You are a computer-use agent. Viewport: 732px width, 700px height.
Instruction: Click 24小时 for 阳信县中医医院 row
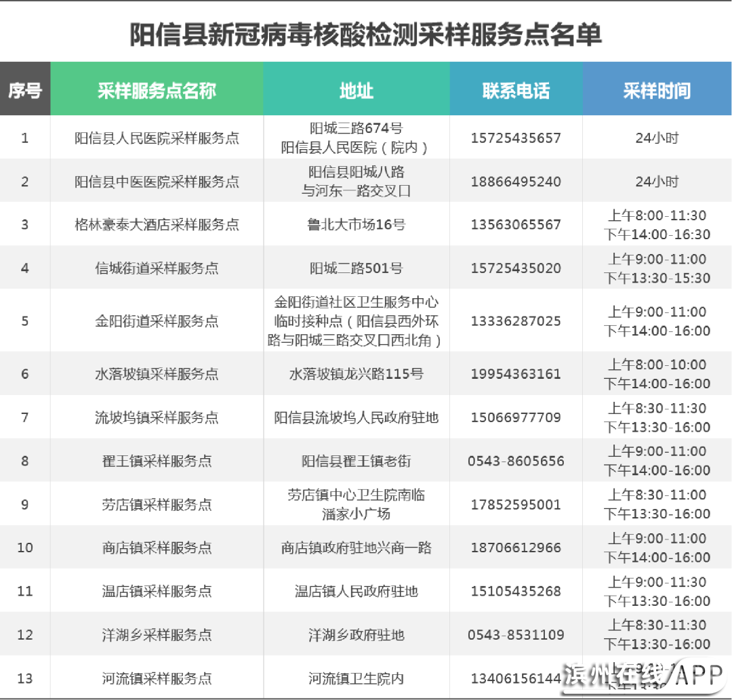657,182
